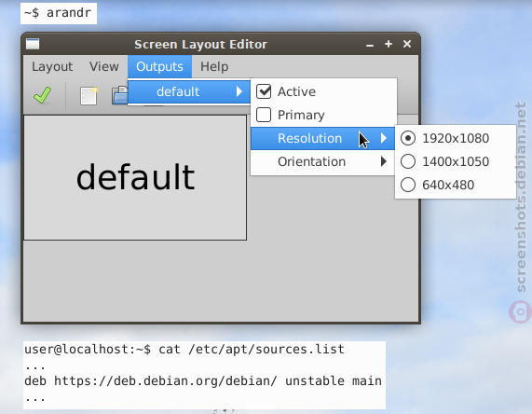
Task: Click the Outputs menu
Action: 159,66
